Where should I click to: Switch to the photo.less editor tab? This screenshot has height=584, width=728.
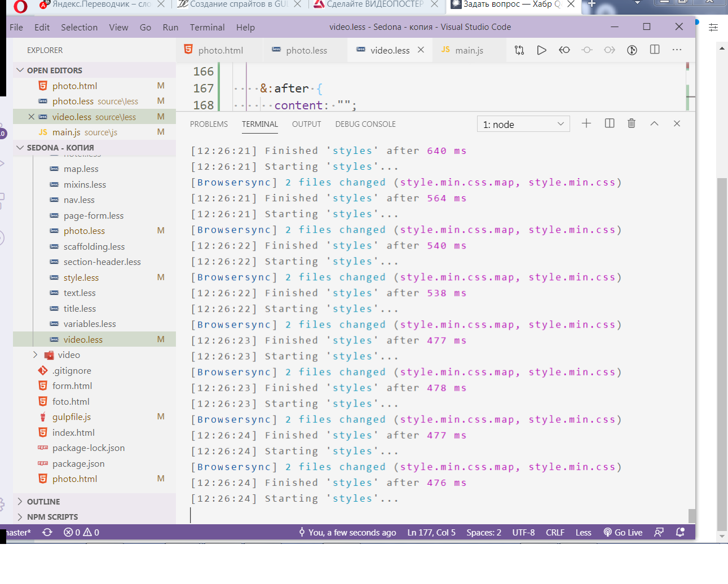click(305, 50)
